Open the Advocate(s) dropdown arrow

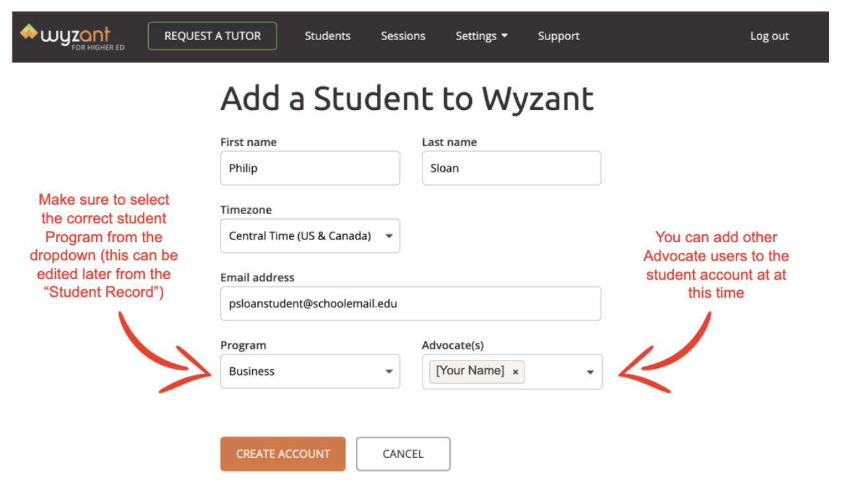590,372
